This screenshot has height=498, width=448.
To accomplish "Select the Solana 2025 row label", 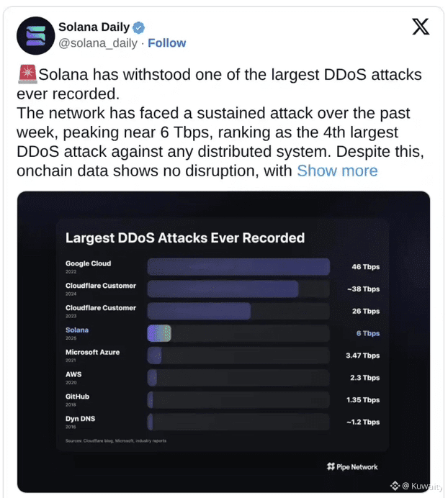I will (x=77, y=333).
